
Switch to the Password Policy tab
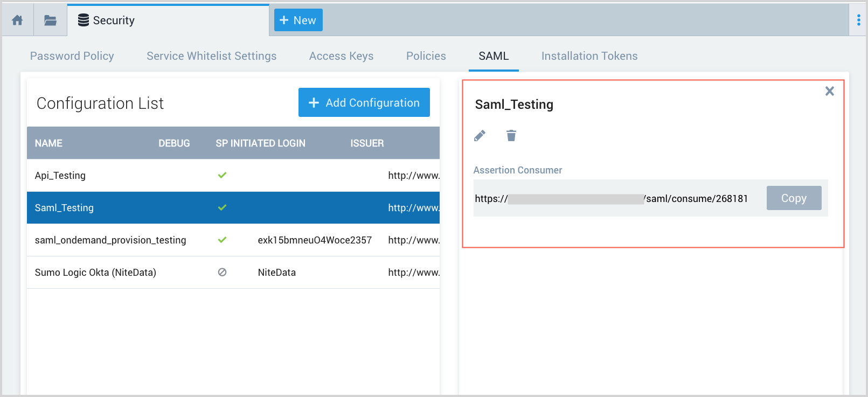[72, 56]
